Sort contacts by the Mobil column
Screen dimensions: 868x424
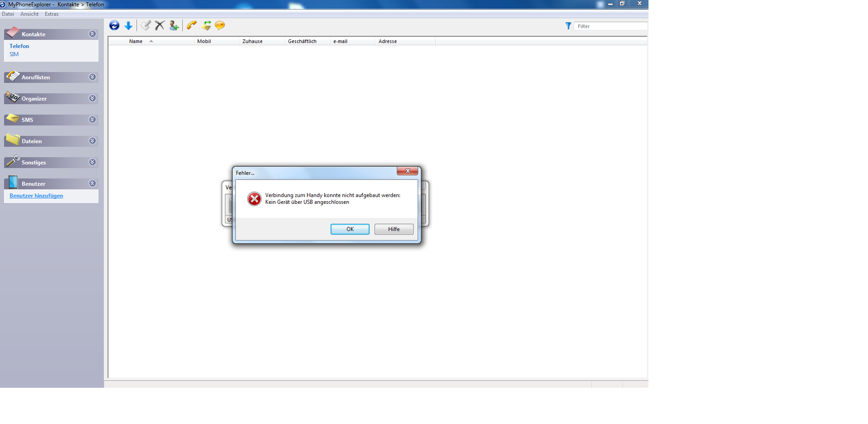[217, 41]
